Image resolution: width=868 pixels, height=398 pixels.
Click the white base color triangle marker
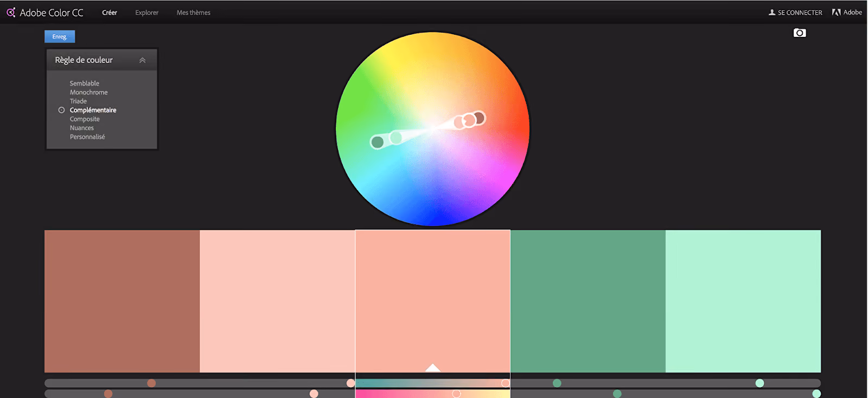point(432,368)
